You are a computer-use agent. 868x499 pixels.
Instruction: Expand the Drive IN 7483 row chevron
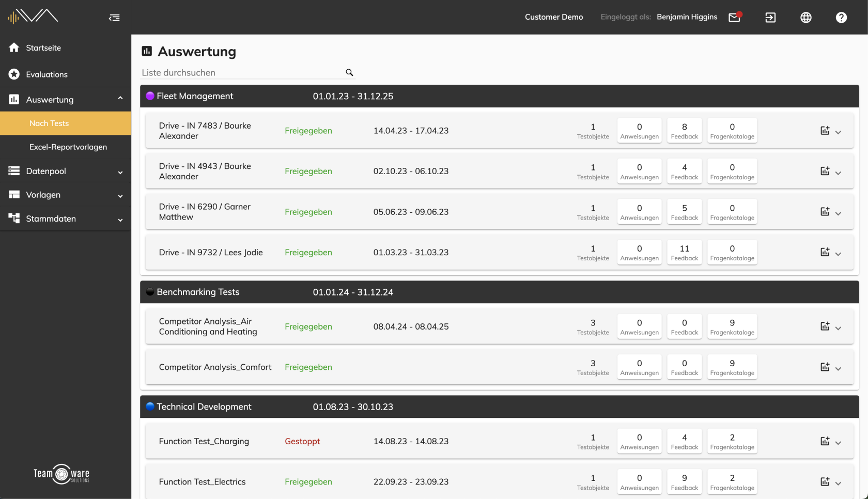[838, 132]
